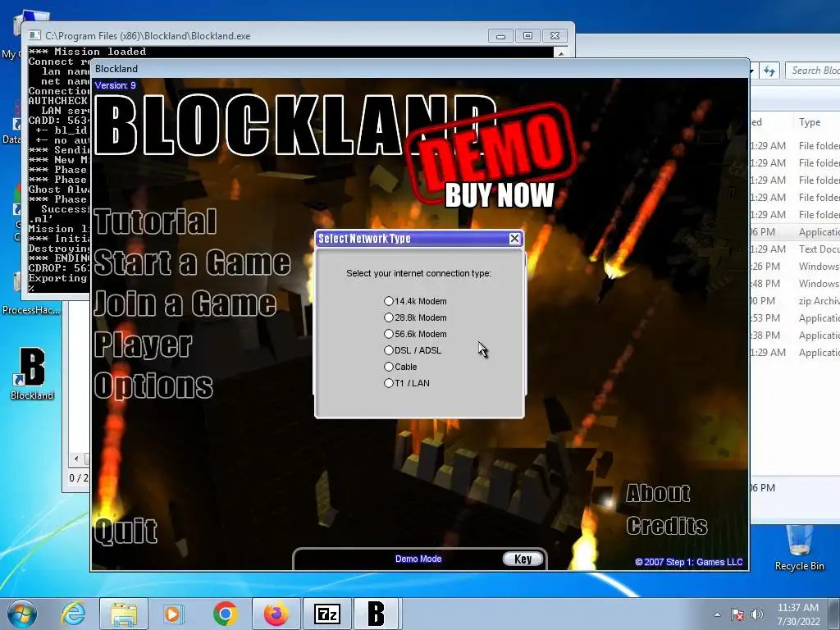Show hidden system tray icons
This screenshot has width=840, height=630.
[x=717, y=614]
